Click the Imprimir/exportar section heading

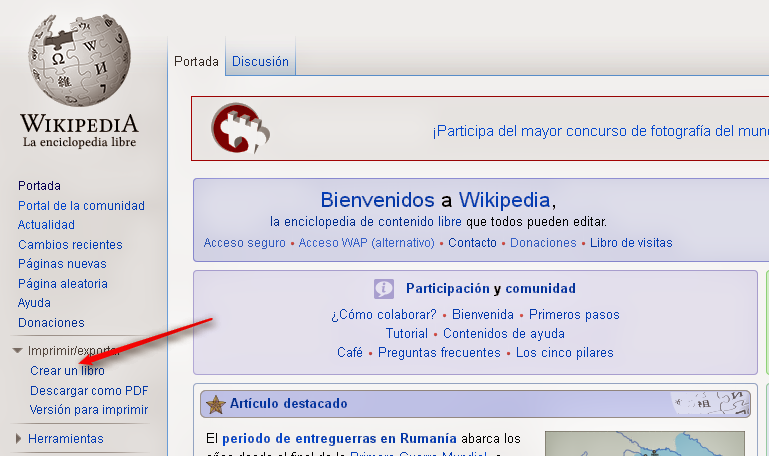pos(73,351)
